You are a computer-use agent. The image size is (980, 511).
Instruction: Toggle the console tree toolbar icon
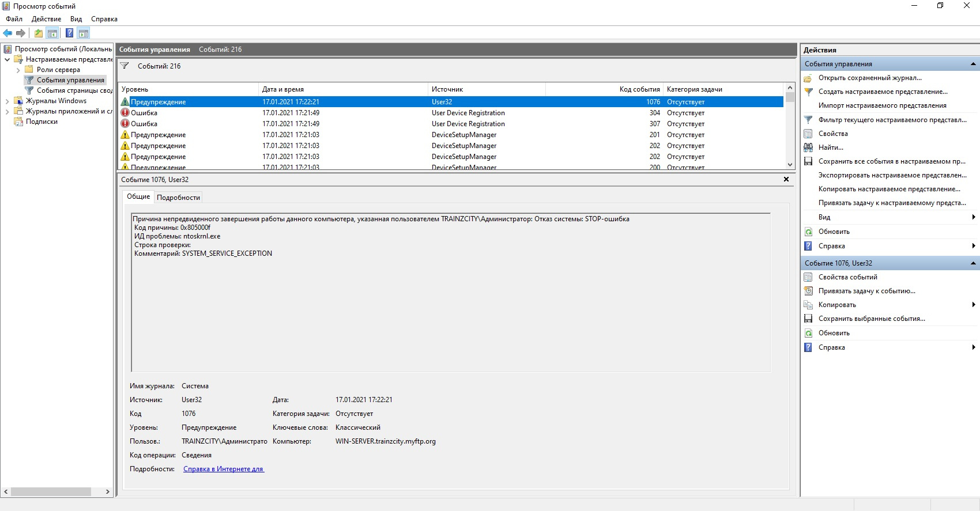[52, 33]
